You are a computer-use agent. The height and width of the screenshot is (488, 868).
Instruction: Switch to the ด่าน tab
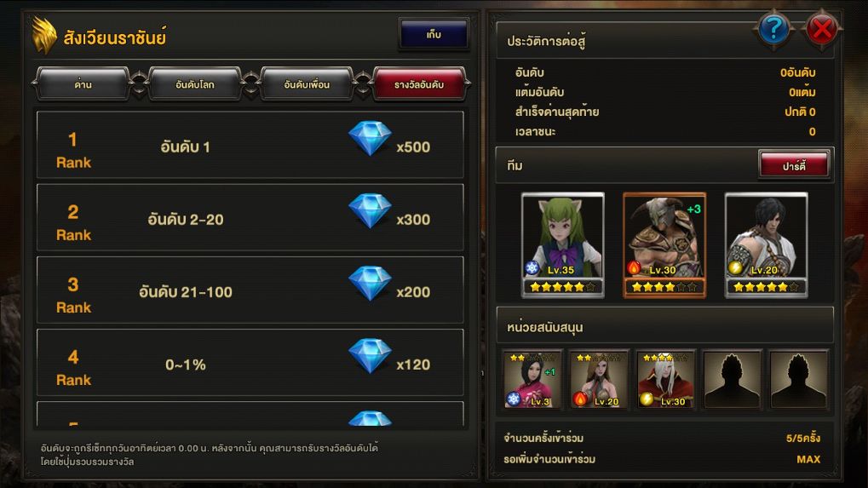pyautogui.click(x=83, y=84)
